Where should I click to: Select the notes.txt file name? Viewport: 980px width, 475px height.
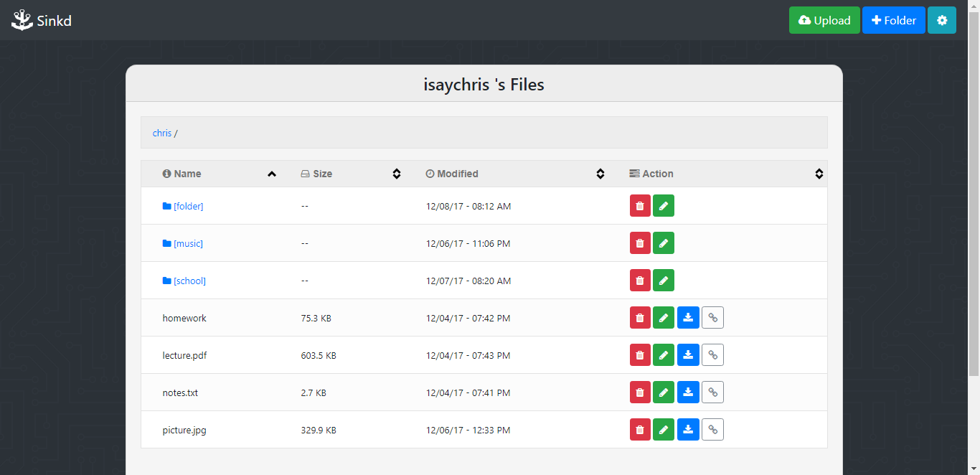pyautogui.click(x=180, y=392)
